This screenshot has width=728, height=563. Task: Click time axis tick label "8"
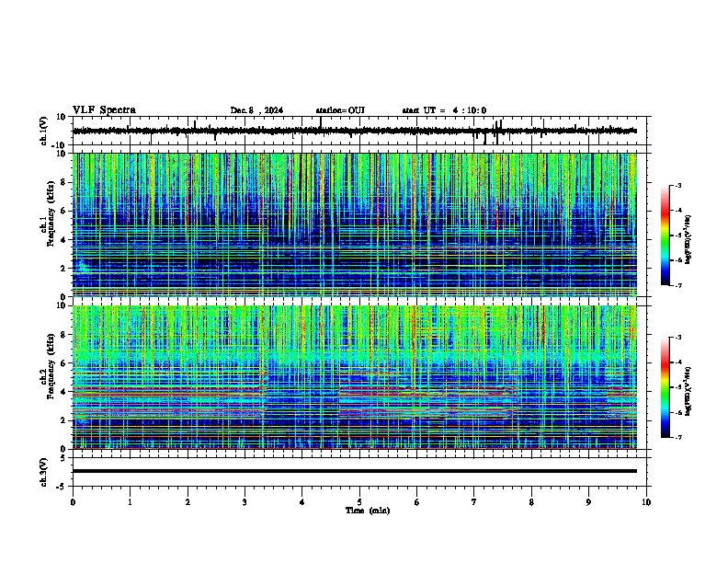(x=531, y=502)
